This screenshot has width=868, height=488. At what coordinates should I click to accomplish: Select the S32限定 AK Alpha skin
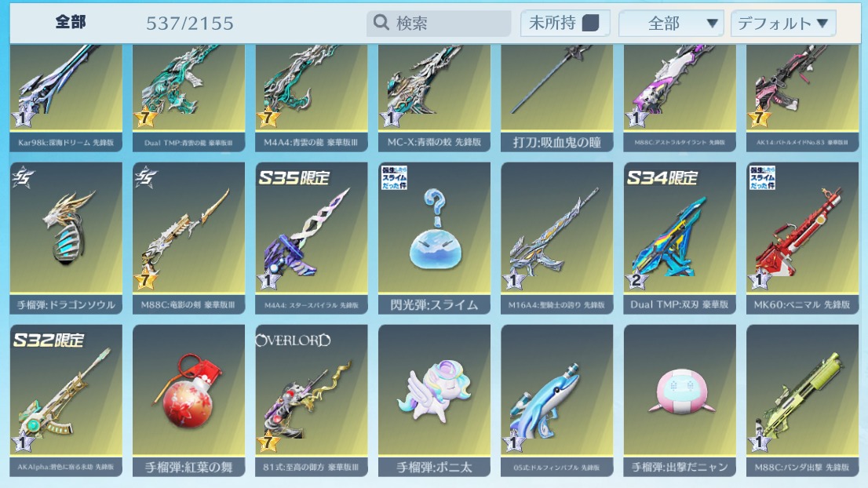coord(66,401)
